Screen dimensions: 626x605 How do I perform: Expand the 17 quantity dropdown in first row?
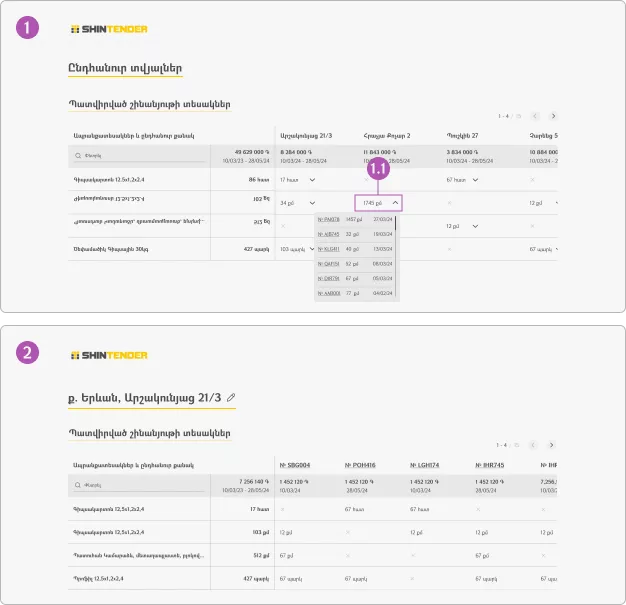[x=312, y=179]
